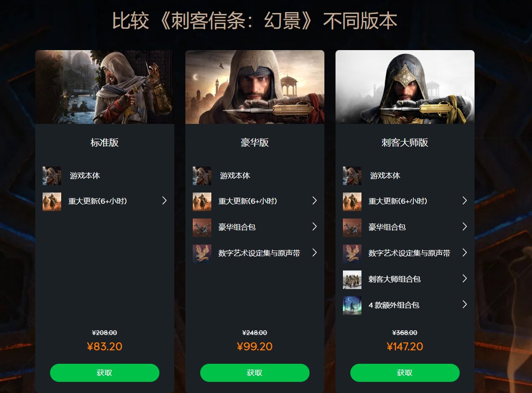Click the 豪华组合包 icon in 豪华版 card
This screenshot has width=532, height=393.
click(202, 227)
